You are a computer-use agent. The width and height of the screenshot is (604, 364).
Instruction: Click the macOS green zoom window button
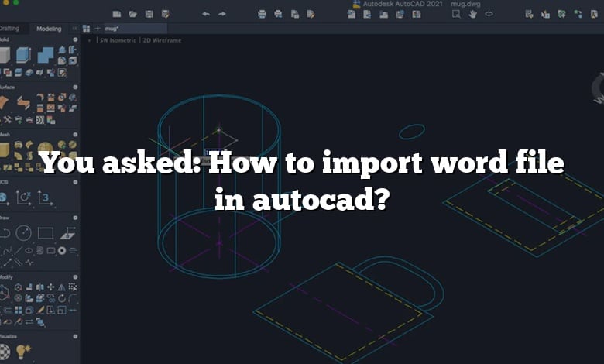(x=15, y=2)
